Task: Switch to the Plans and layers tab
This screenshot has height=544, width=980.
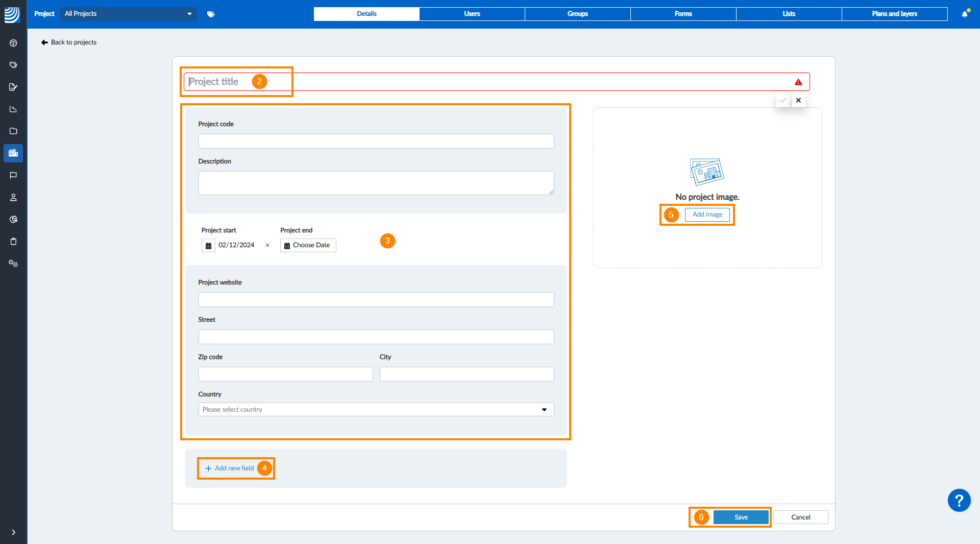Action: (x=894, y=14)
